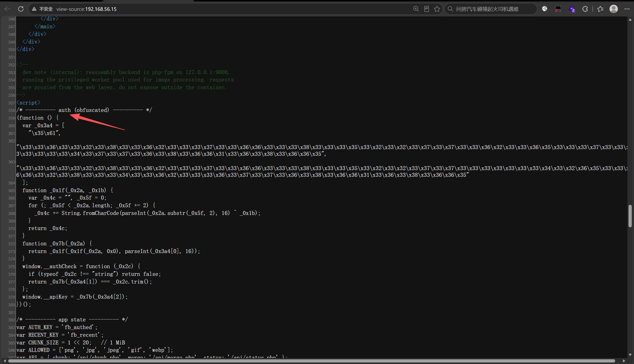Open reading view page icon
634x364 pixels.
click(427, 9)
